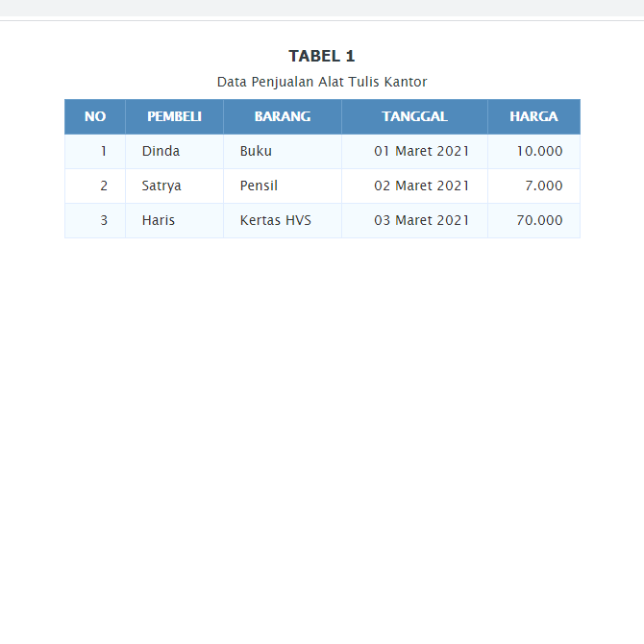Select the NO column header
This screenshot has height=644, width=644.
tap(95, 116)
